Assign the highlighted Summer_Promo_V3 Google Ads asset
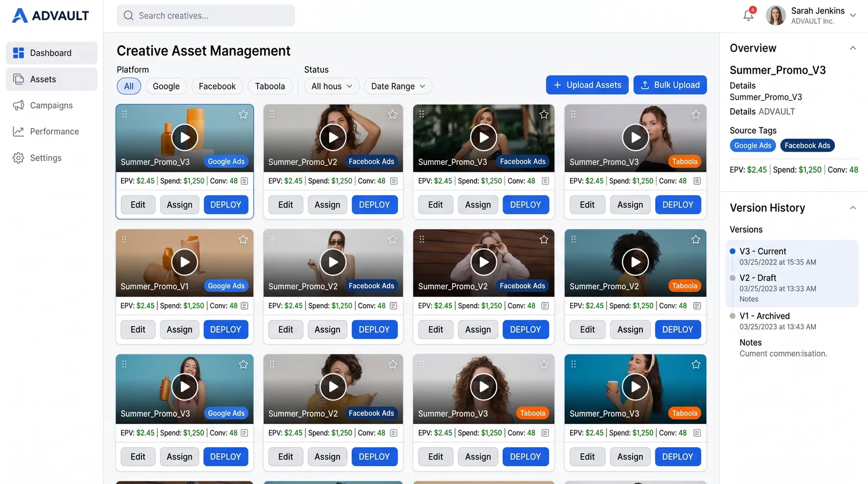Viewport: 868px width, 484px height. [180, 205]
